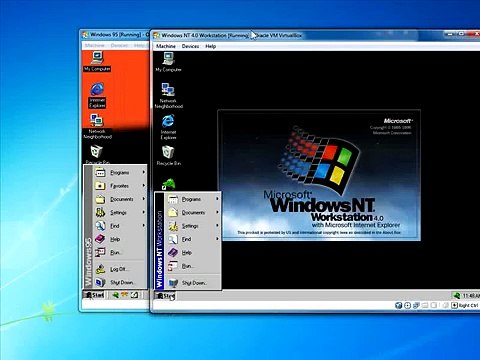Choose Shut Down in Windows 95 Start menu

pyautogui.click(x=119, y=282)
